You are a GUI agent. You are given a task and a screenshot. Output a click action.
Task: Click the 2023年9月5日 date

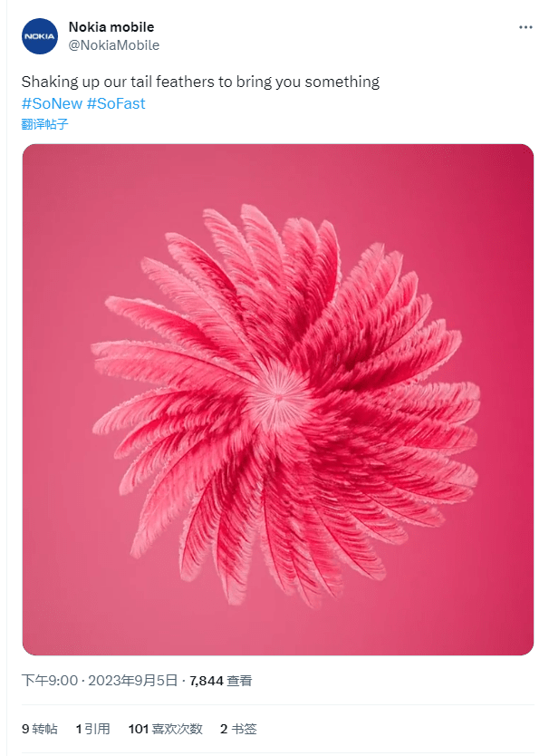click(x=133, y=680)
